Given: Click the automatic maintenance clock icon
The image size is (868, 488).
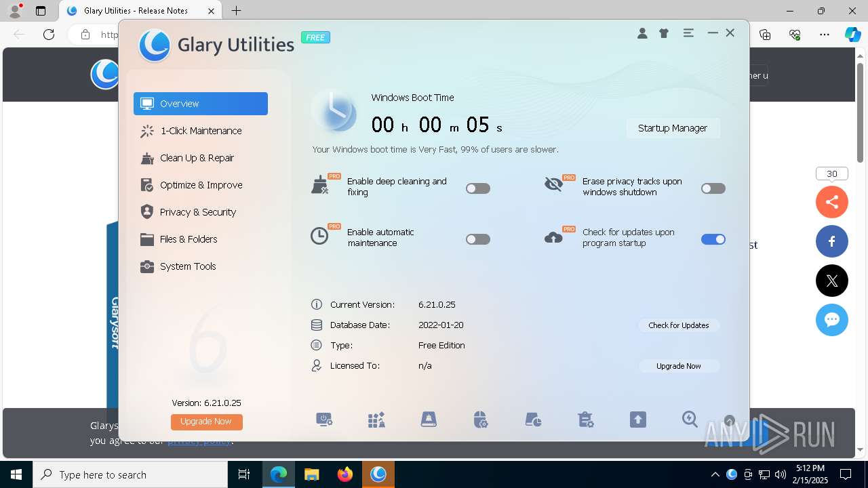Looking at the screenshot, I should pyautogui.click(x=319, y=236).
